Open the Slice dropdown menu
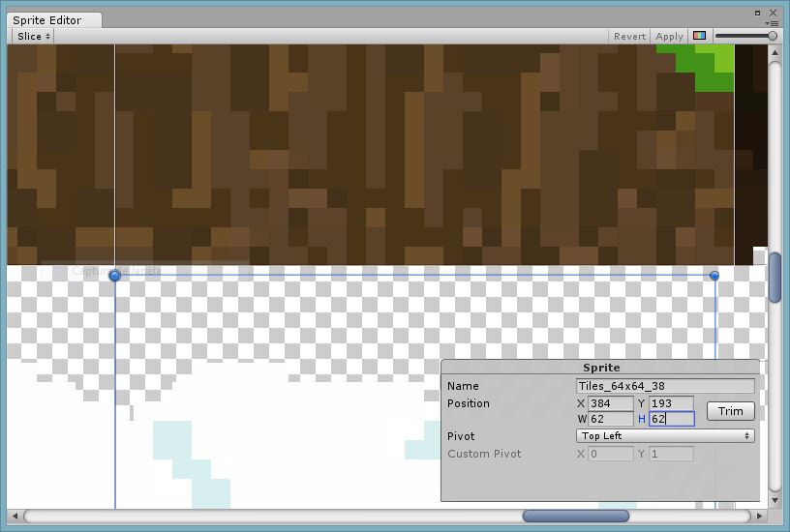The height and width of the screenshot is (532, 790). (33, 36)
